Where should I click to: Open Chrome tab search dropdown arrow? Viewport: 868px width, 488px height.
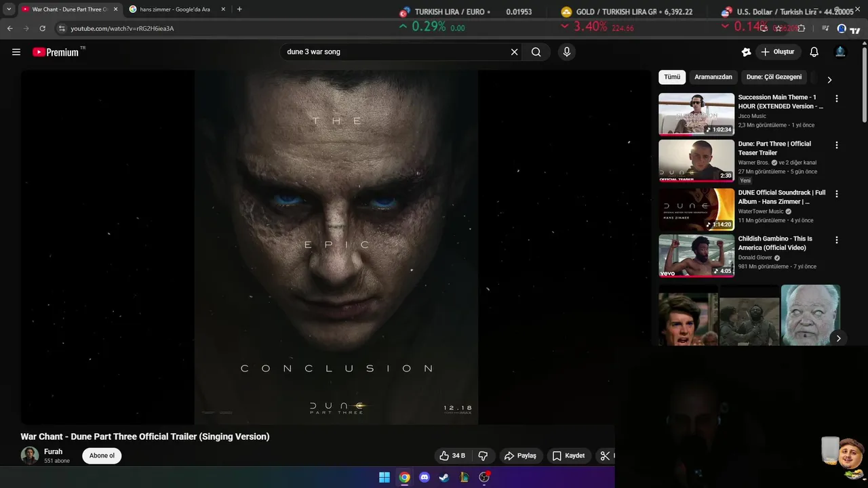pyautogui.click(x=9, y=9)
